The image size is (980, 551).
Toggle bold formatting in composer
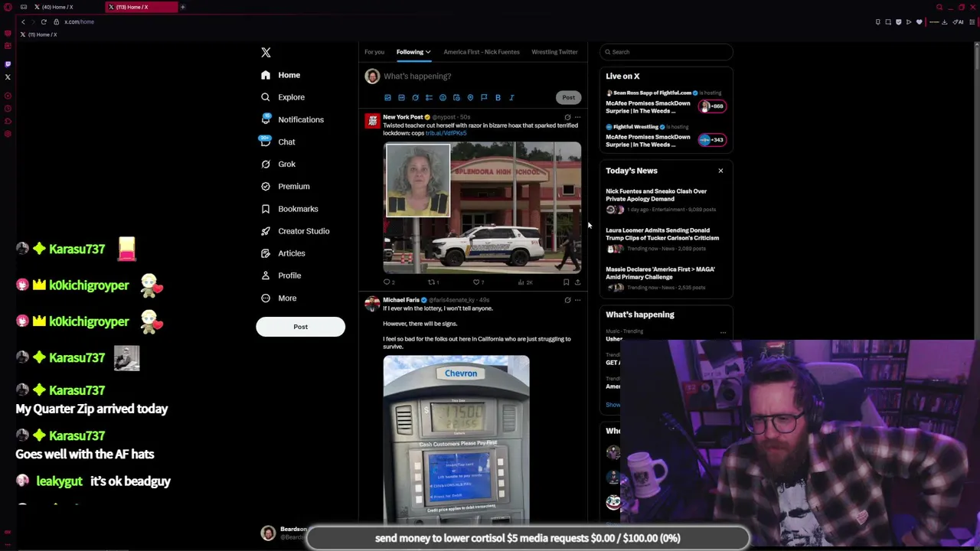[x=498, y=98]
